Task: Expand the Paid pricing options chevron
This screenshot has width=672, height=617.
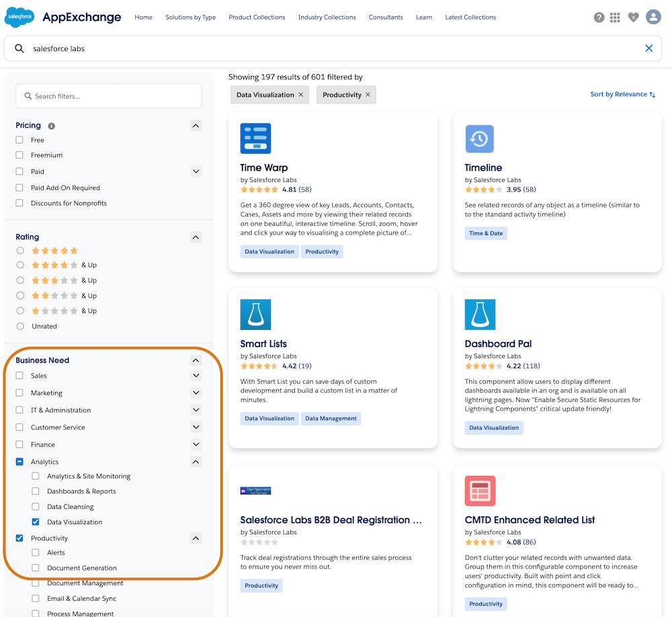Action: pyautogui.click(x=196, y=171)
